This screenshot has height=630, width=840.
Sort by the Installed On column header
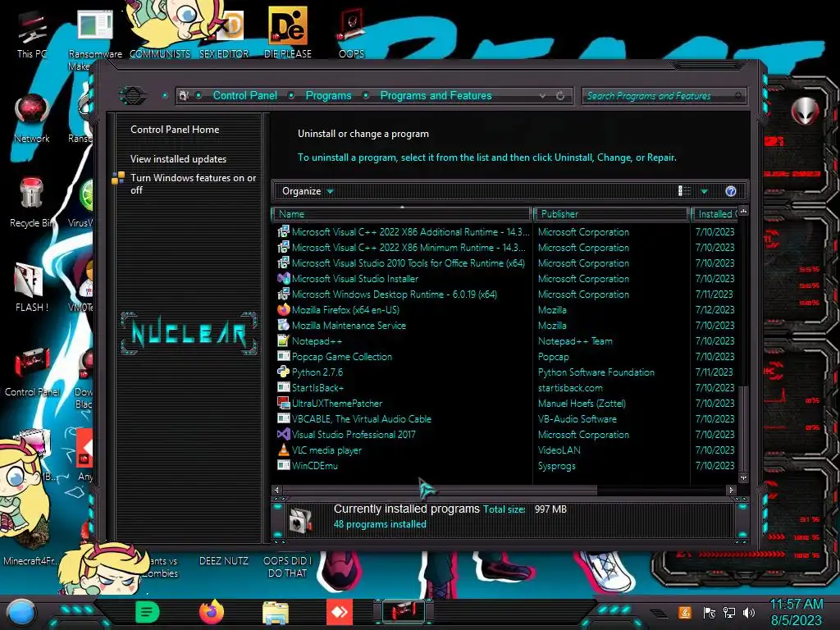[714, 214]
